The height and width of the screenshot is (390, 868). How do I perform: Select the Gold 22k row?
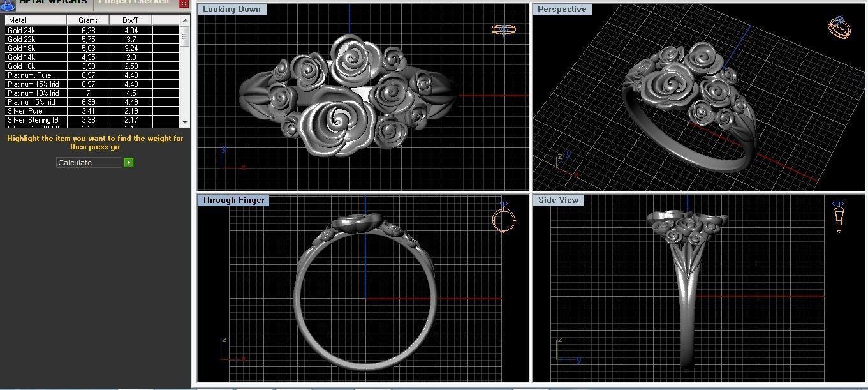pyautogui.click(x=92, y=40)
